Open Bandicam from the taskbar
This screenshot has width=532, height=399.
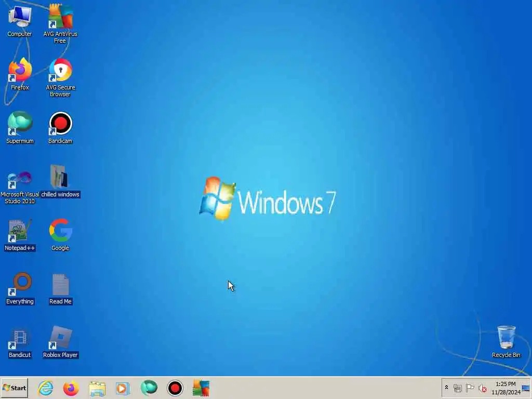175,388
